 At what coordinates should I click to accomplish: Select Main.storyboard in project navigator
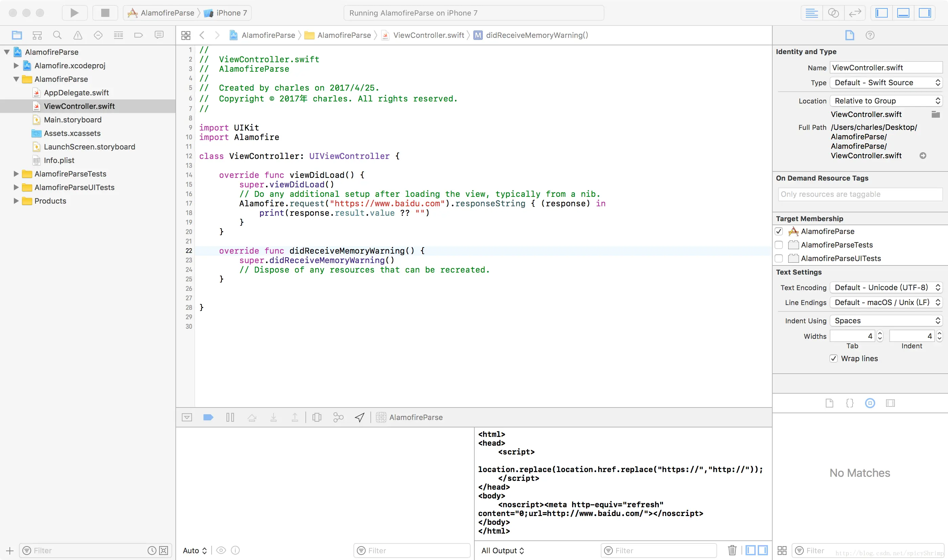coord(72,120)
